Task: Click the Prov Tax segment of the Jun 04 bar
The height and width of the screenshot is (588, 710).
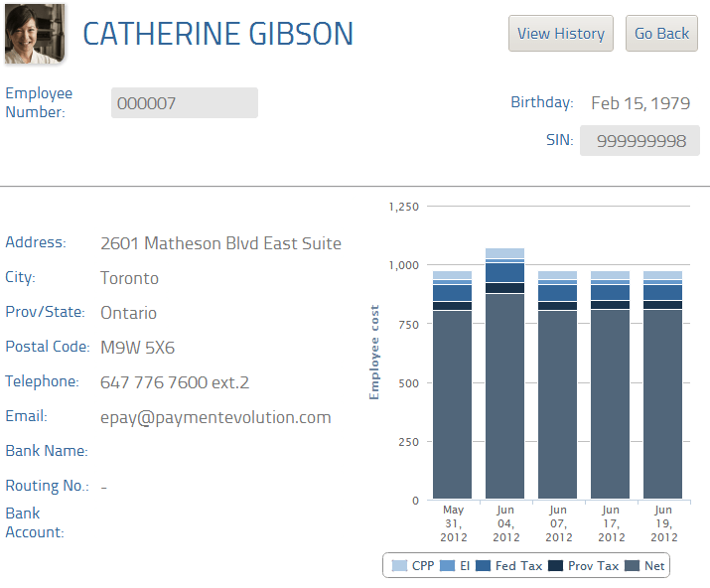Action: pos(504,288)
